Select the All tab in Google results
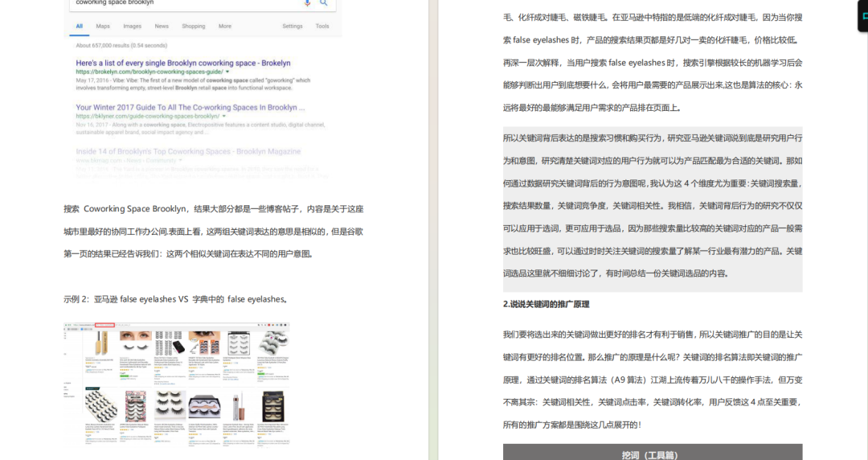868x460 pixels. [79, 26]
